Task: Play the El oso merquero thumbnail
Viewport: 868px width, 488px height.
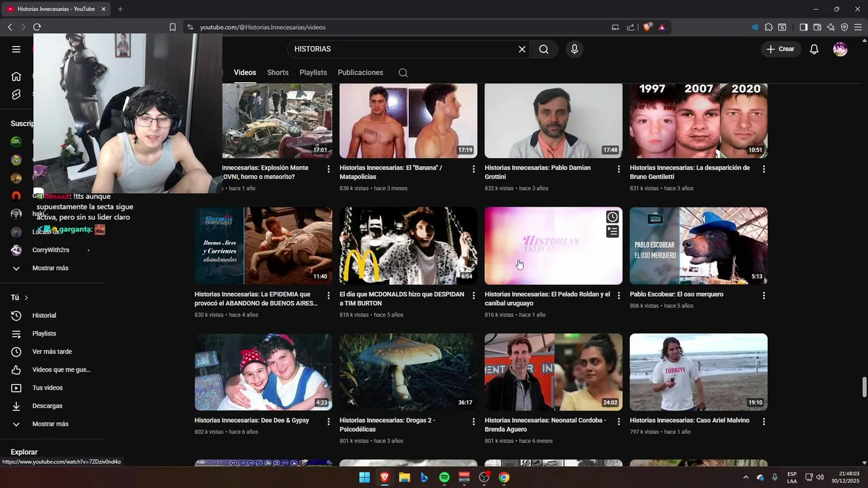Action: (x=698, y=245)
